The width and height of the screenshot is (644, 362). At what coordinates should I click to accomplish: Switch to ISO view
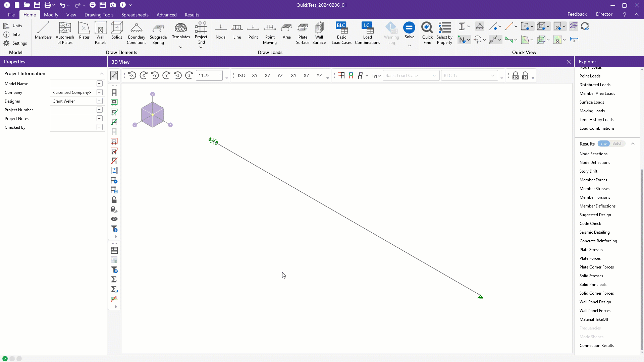[241, 76]
